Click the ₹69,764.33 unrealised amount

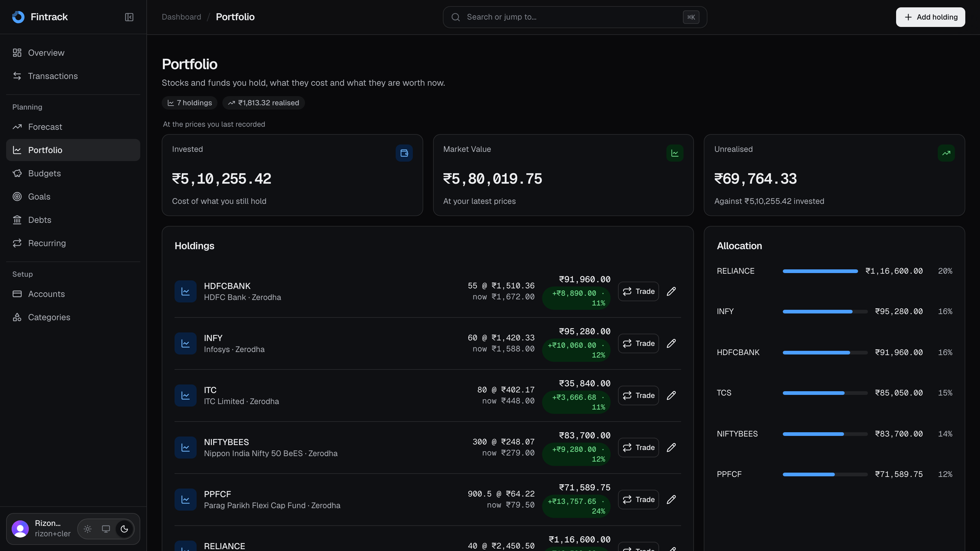click(756, 179)
